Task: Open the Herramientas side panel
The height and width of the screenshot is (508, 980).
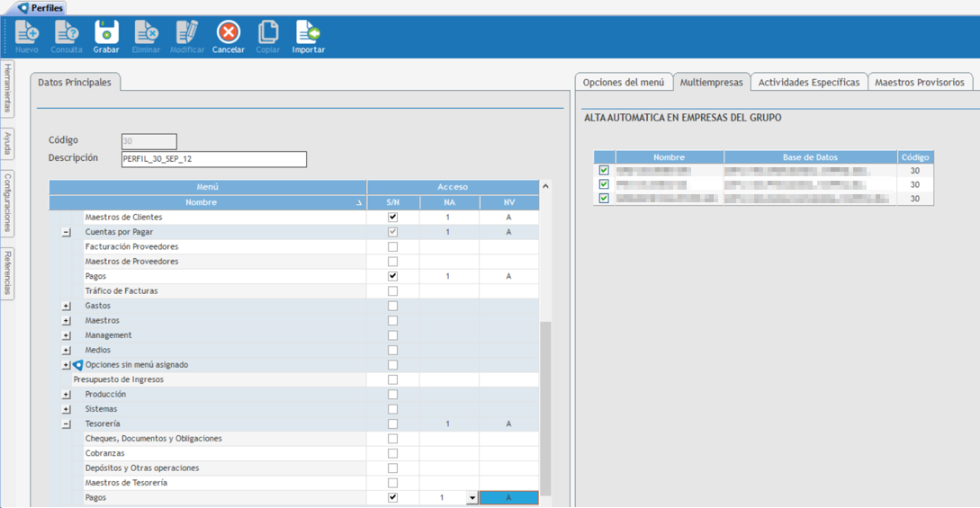Action: point(7,88)
